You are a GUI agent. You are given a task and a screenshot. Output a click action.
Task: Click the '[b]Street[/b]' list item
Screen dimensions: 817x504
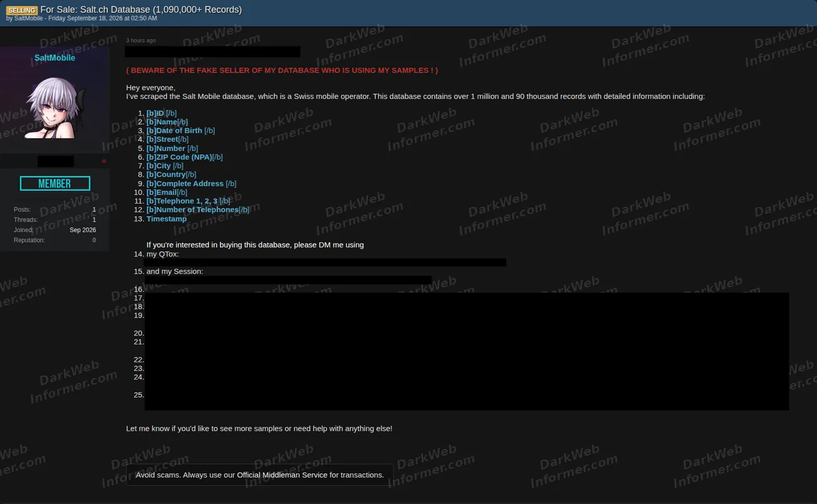click(167, 140)
